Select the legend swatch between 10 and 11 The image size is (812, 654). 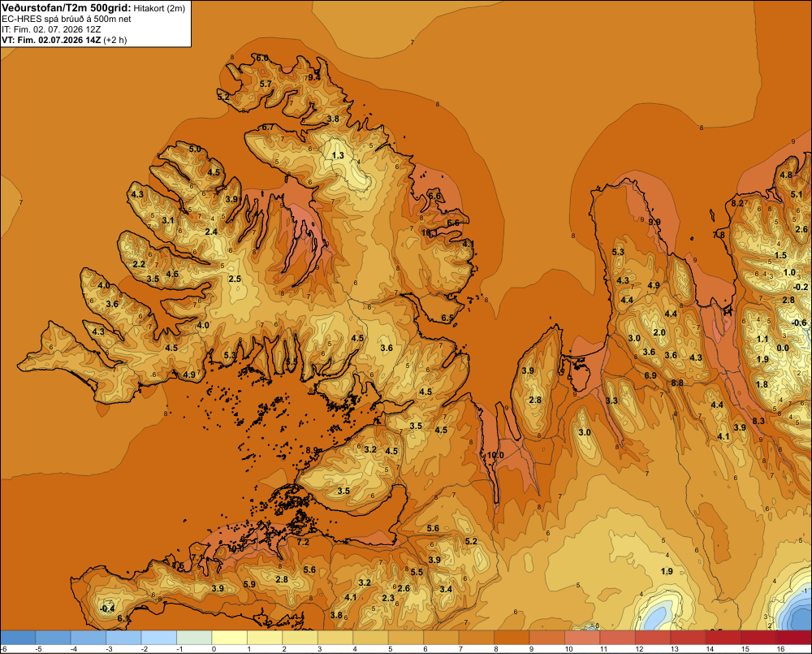pyautogui.click(x=582, y=637)
